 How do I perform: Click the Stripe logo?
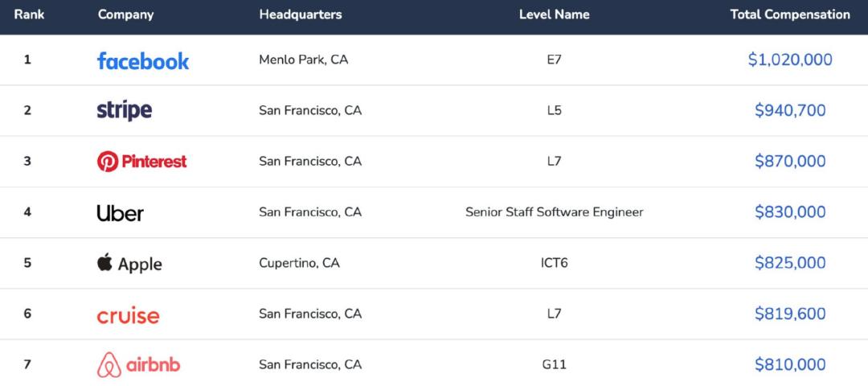click(125, 111)
